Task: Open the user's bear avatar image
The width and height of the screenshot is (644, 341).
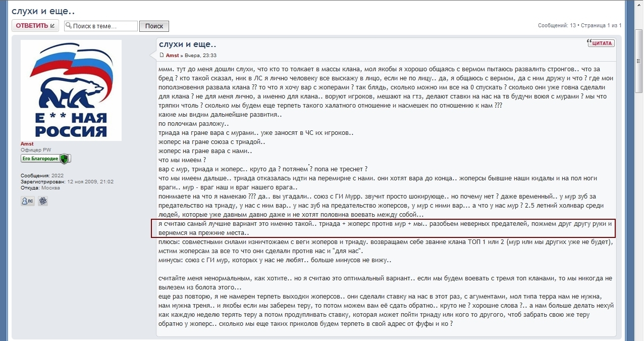Action: point(71,90)
